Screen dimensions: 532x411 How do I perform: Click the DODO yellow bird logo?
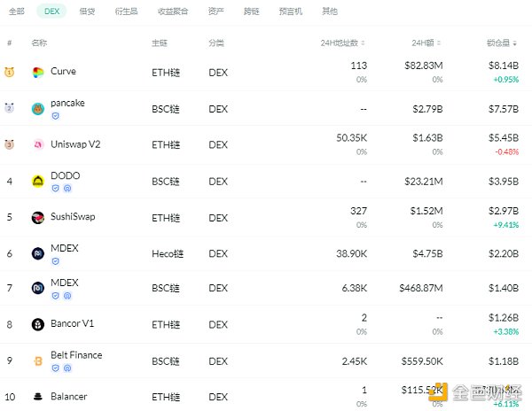(37, 182)
